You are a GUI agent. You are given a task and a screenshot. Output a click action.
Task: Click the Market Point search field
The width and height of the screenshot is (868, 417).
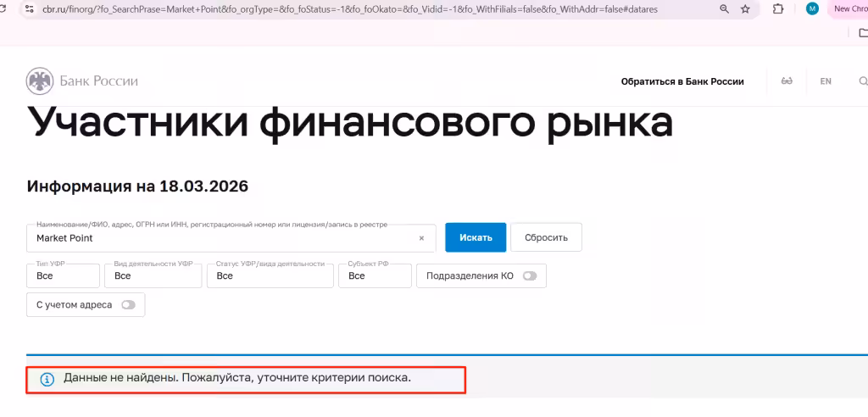tap(231, 237)
